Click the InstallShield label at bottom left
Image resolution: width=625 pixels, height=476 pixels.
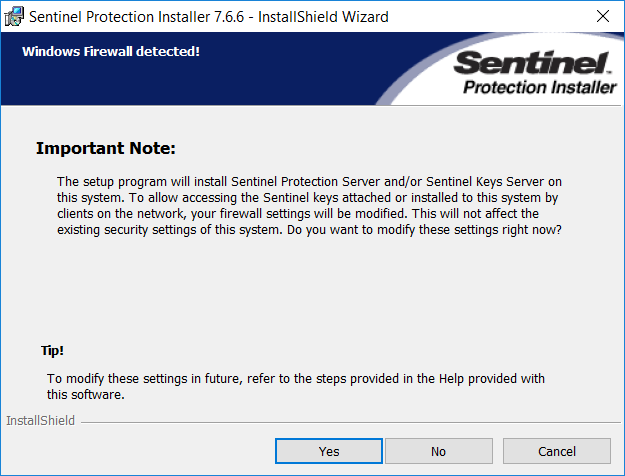[x=40, y=421]
